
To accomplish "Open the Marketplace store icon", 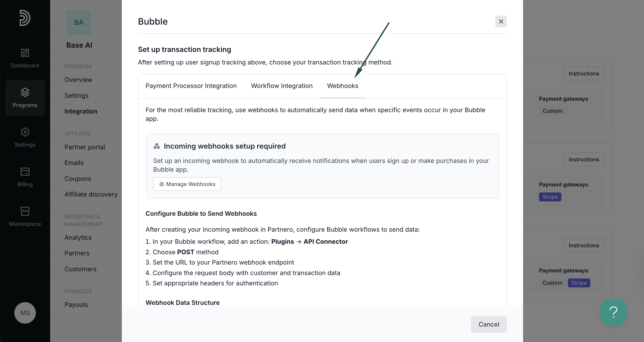I will pyautogui.click(x=25, y=211).
